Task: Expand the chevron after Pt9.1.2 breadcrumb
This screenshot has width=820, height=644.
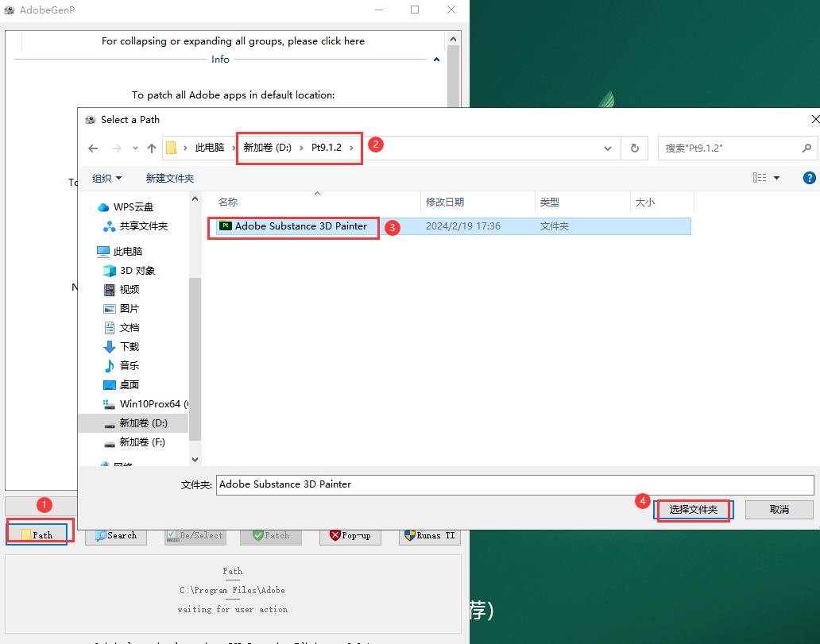Action: (352, 148)
